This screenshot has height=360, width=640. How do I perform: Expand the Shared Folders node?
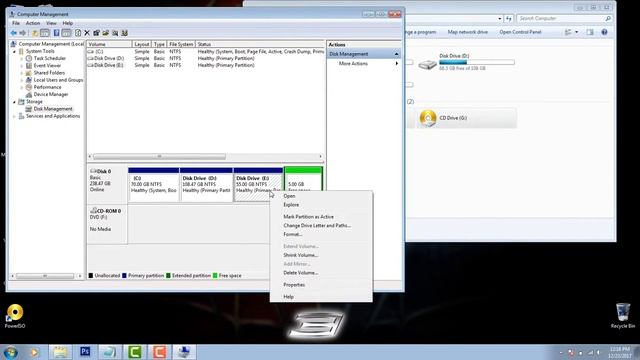(22, 73)
